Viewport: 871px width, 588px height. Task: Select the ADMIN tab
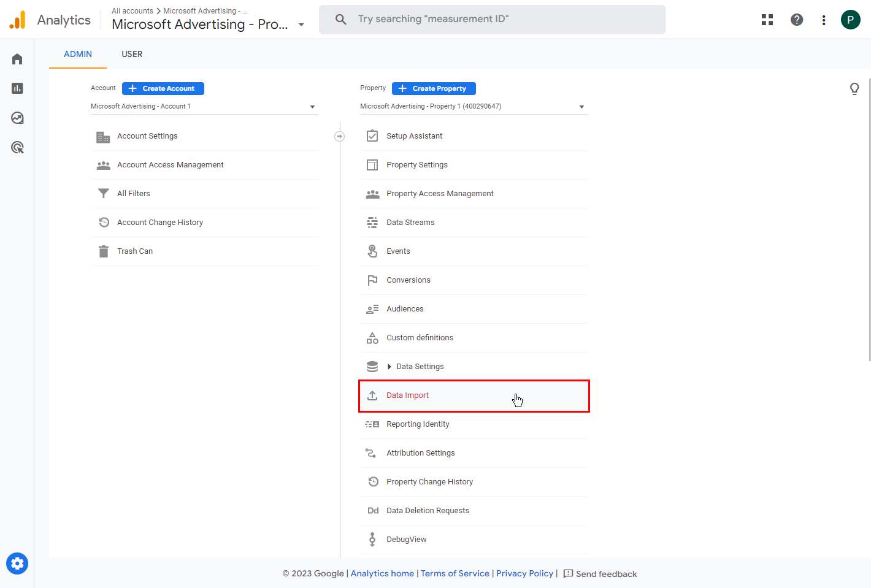coord(78,54)
